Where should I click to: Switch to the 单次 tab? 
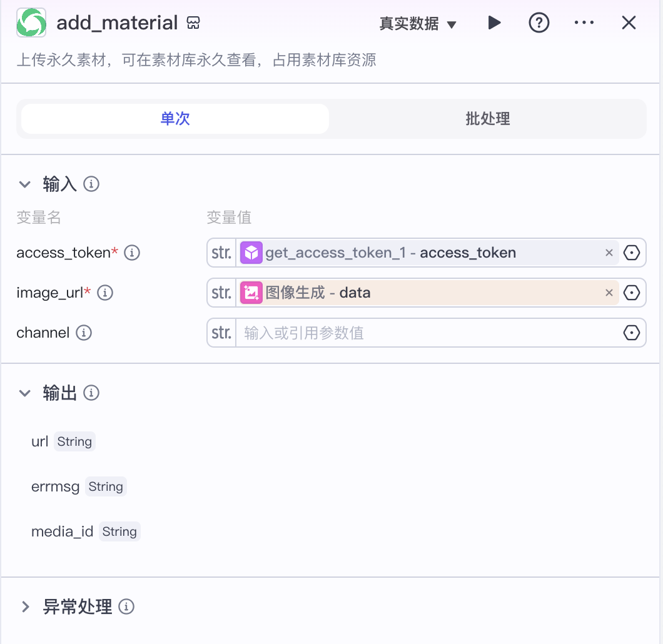tap(175, 119)
